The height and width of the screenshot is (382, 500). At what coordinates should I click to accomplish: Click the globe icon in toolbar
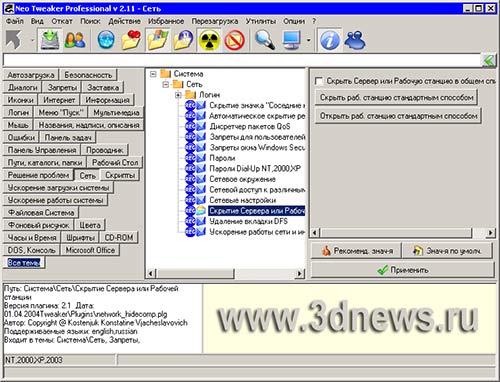coord(106,40)
